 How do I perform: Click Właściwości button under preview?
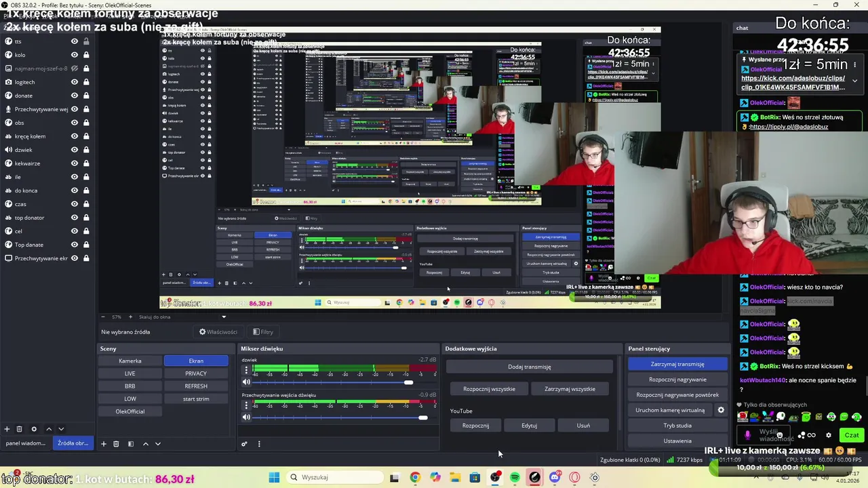[x=218, y=332]
